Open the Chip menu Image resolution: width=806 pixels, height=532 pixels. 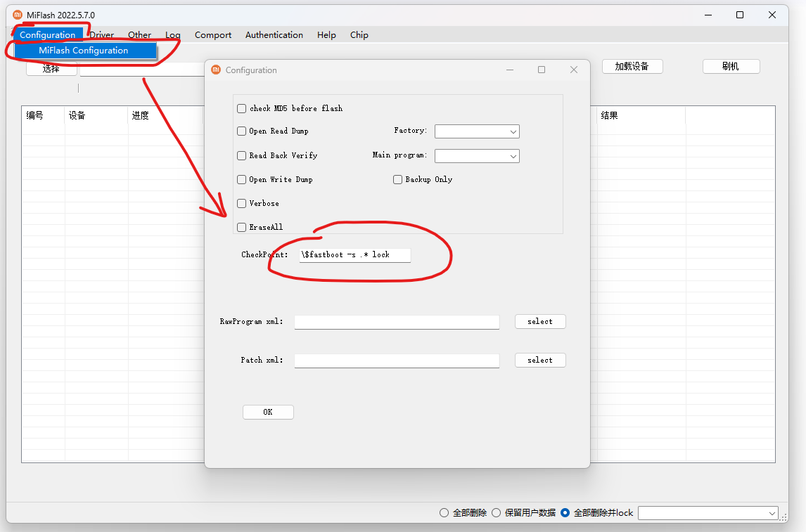tap(359, 35)
